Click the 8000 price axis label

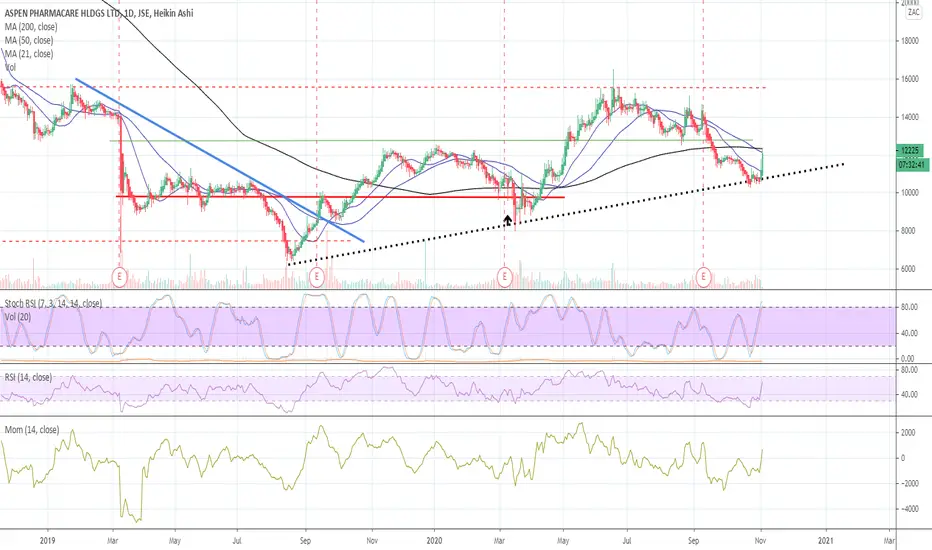[x=908, y=231]
